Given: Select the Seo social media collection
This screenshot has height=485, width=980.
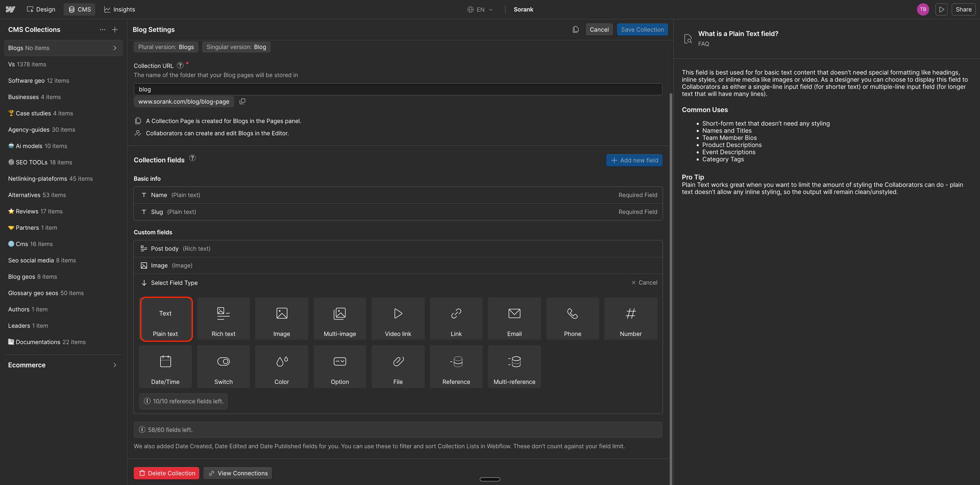Looking at the screenshot, I should pos(63,261).
